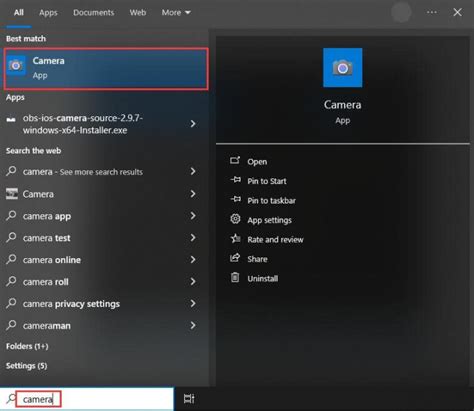Image resolution: width=474 pixels, height=411 pixels.
Task: Click the 'camera app' suggestion text
Action: click(x=47, y=216)
